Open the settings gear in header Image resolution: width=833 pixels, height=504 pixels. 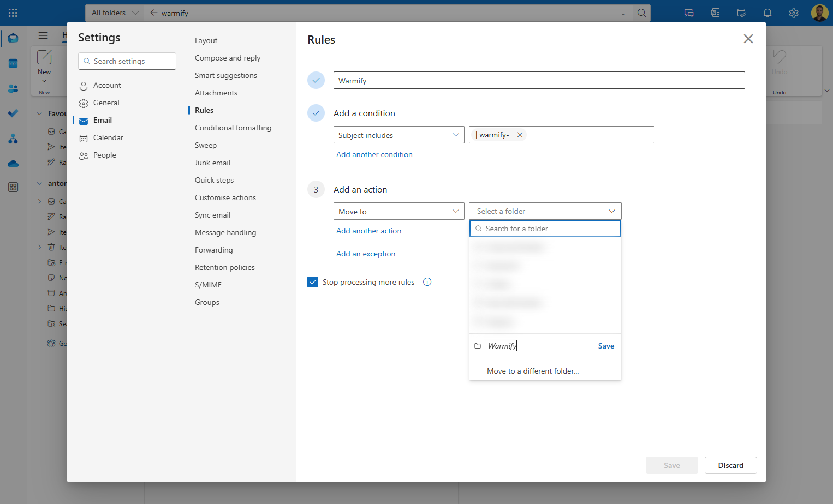[x=794, y=13]
